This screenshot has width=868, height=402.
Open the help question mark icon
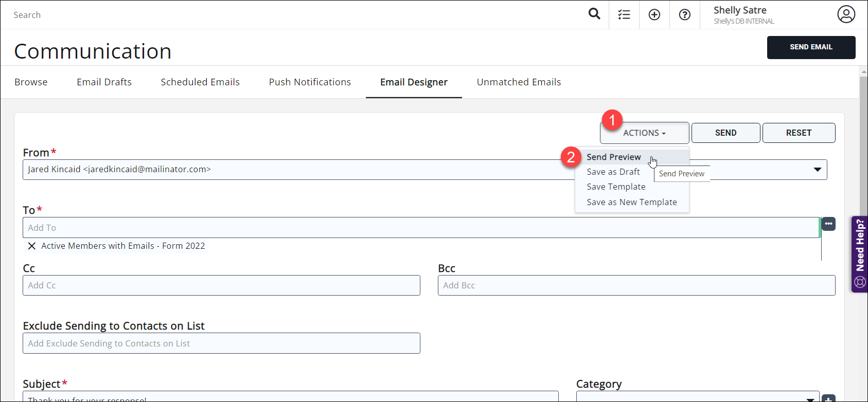[x=685, y=15]
